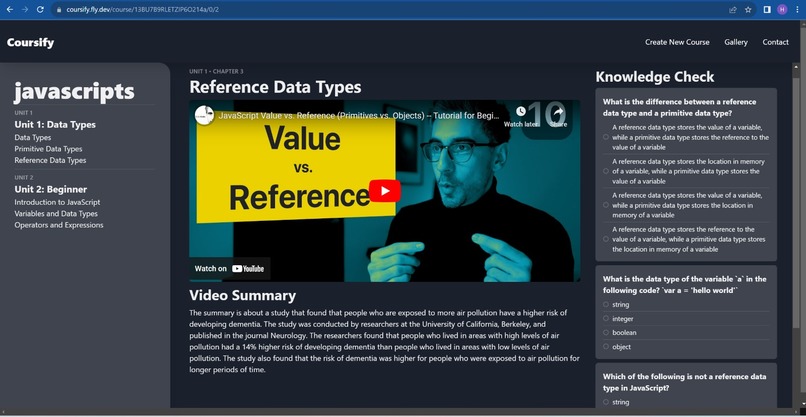Open Chrome three-dot menu
Image resolution: width=806 pixels, height=417 pixels.
coord(797,10)
